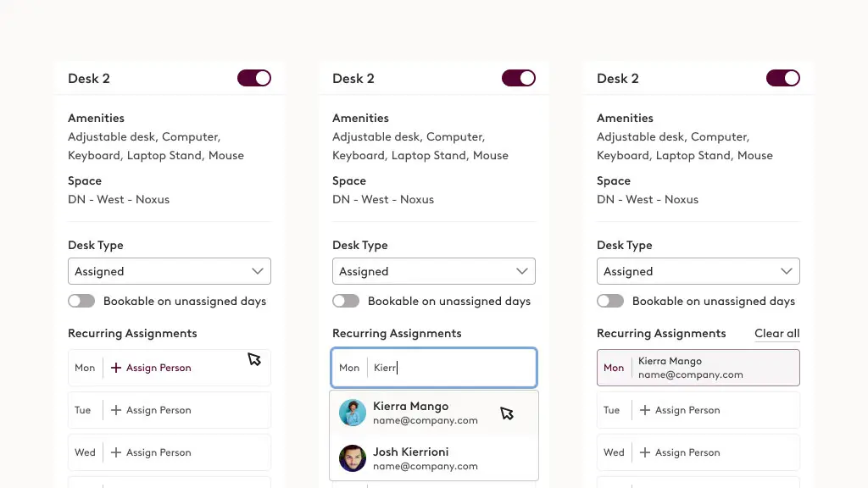The height and width of the screenshot is (488, 868).
Task: Click Josh Kierrioni's profile photo
Action: click(353, 458)
